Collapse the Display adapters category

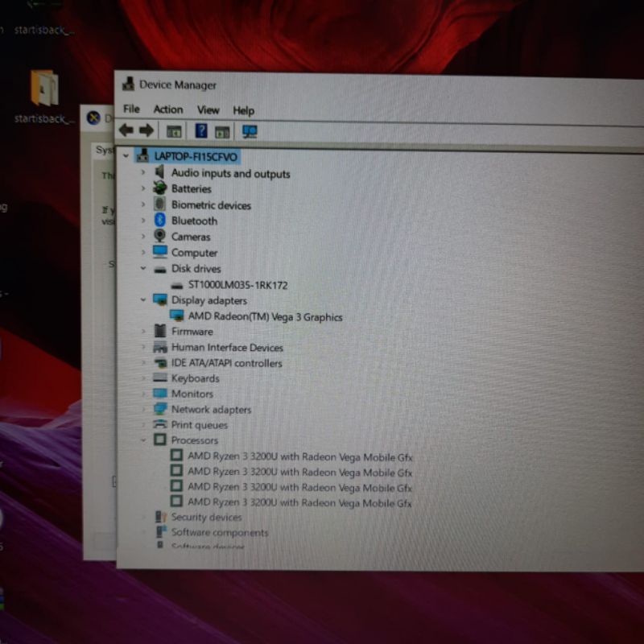[143, 299]
